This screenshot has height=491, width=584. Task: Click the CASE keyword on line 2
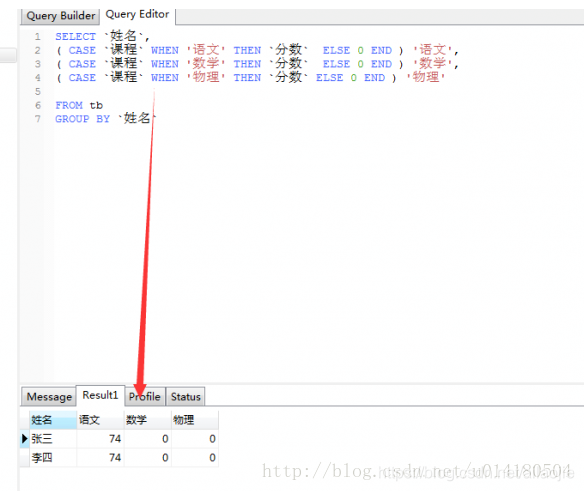(x=82, y=50)
